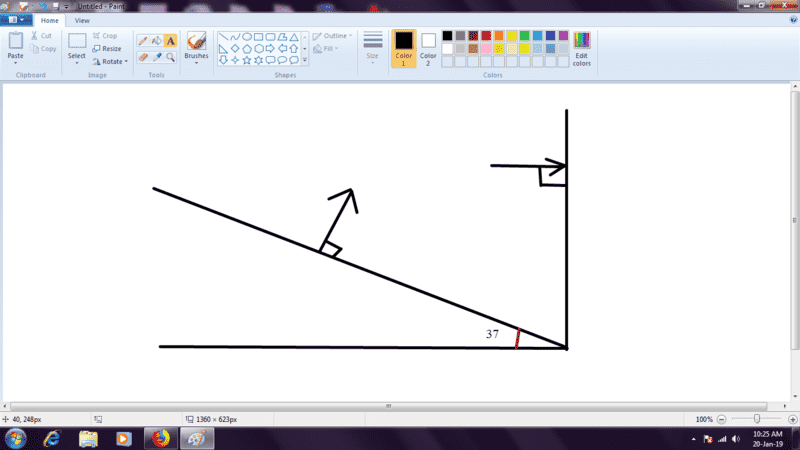Click the Resize button
Viewport: 800px width, 450px height.
[106, 48]
